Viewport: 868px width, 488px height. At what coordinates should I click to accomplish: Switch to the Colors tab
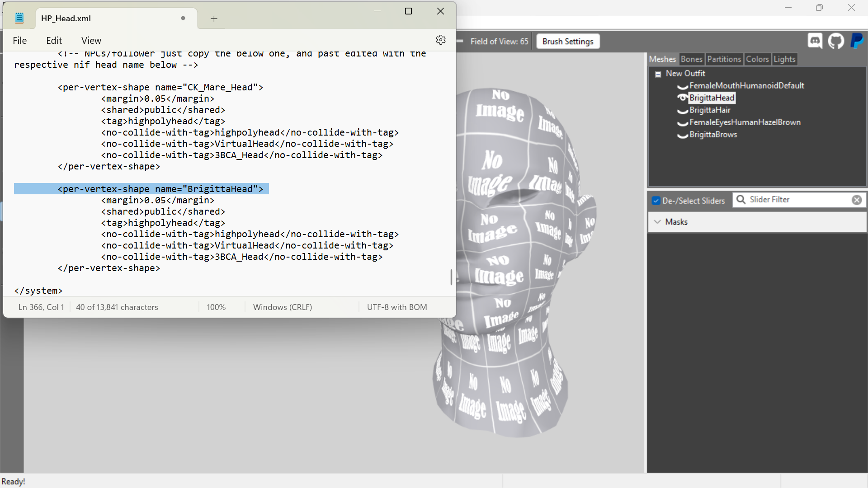click(x=757, y=59)
